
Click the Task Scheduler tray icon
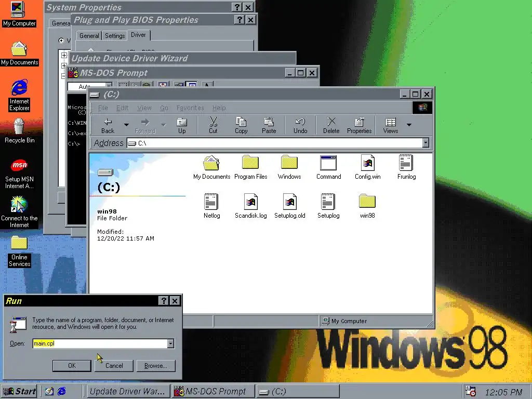pyautogui.click(x=471, y=391)
